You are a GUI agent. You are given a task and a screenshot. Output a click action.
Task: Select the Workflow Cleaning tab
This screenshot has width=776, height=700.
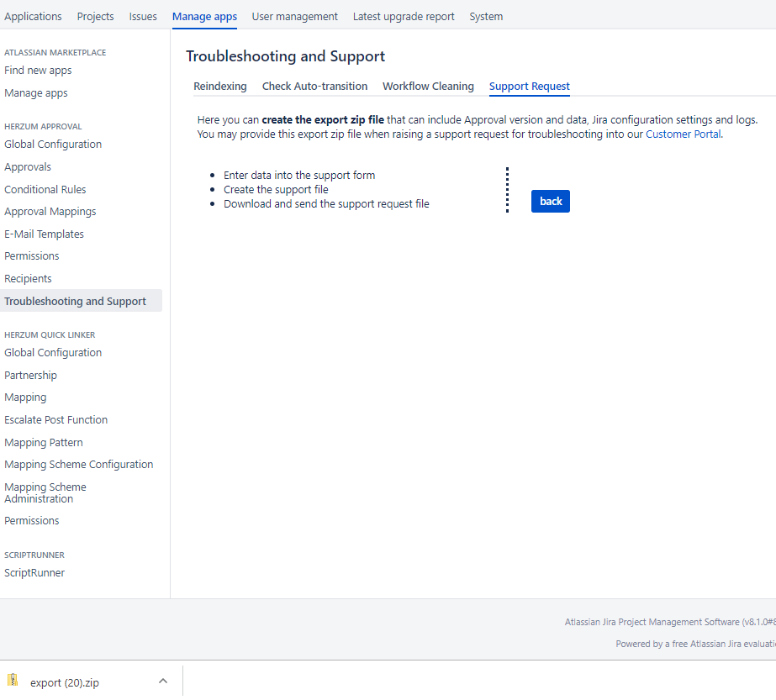pos(428,87)
